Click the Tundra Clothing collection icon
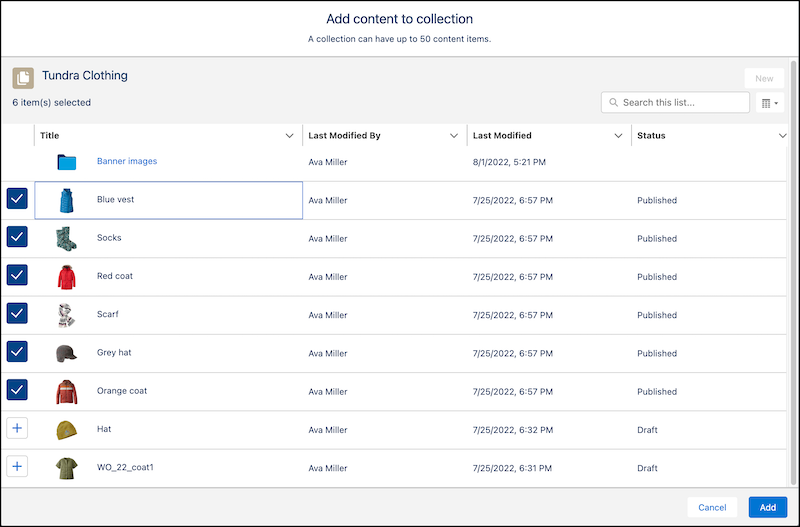The image size is (800, 527). (23, 78)
